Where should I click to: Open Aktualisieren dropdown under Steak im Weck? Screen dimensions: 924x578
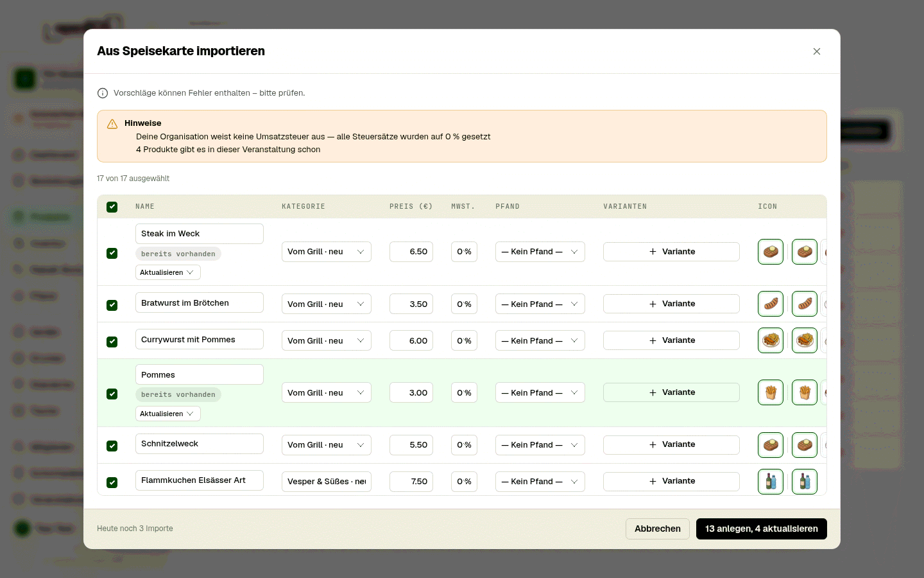(x=168, y=272)
